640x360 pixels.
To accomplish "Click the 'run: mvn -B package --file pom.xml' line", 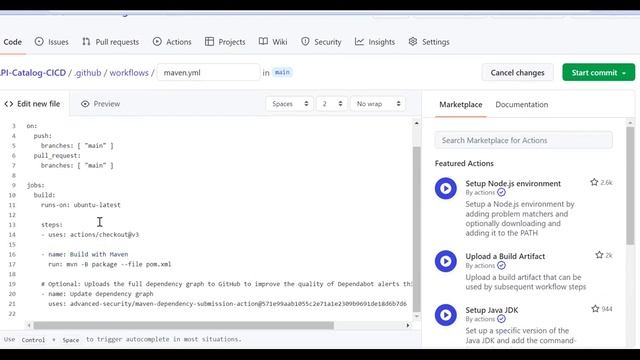I will coord(109,264).
